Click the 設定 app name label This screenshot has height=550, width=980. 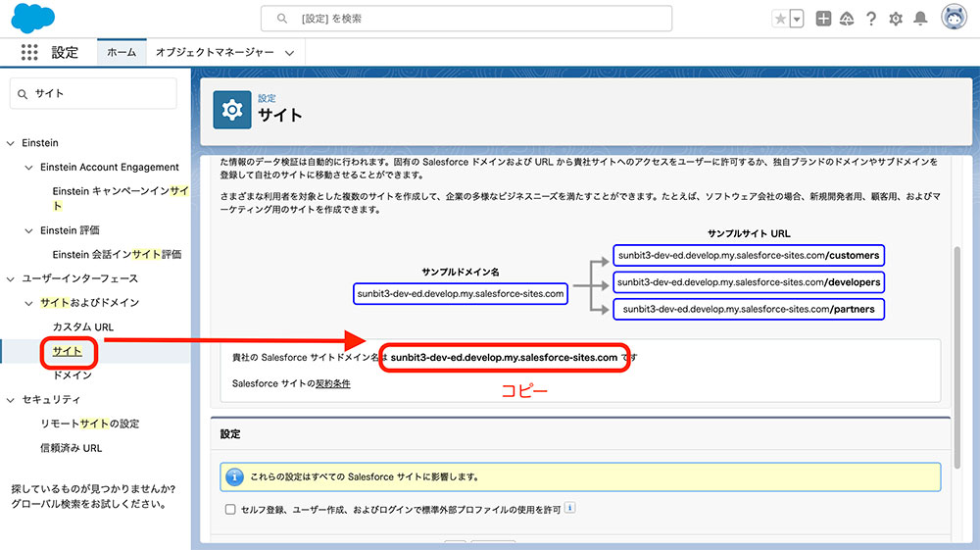pos(65,53)
